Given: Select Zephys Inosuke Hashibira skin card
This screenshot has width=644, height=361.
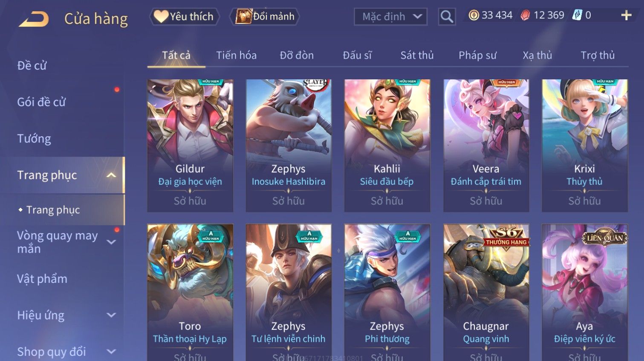Looking at the screenshot, I should (289, 146).
